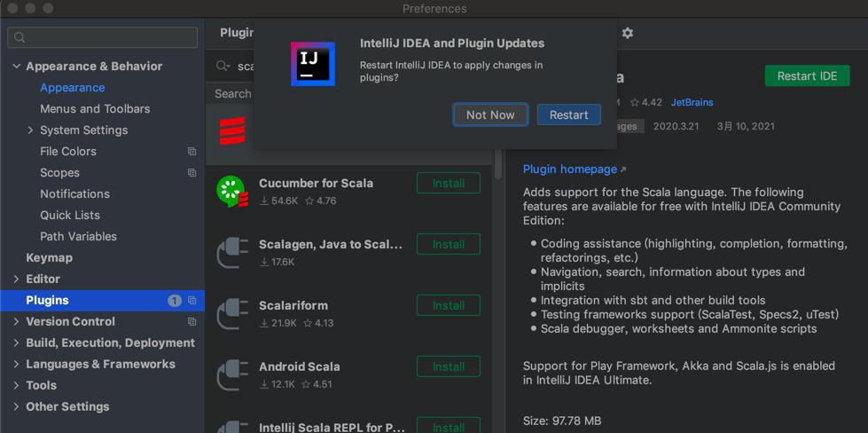Image resolution: width=868 pixels, height=433 pixels.
Task: Click the Plugins project-level copy icon
Action: [x=192, y=301]
